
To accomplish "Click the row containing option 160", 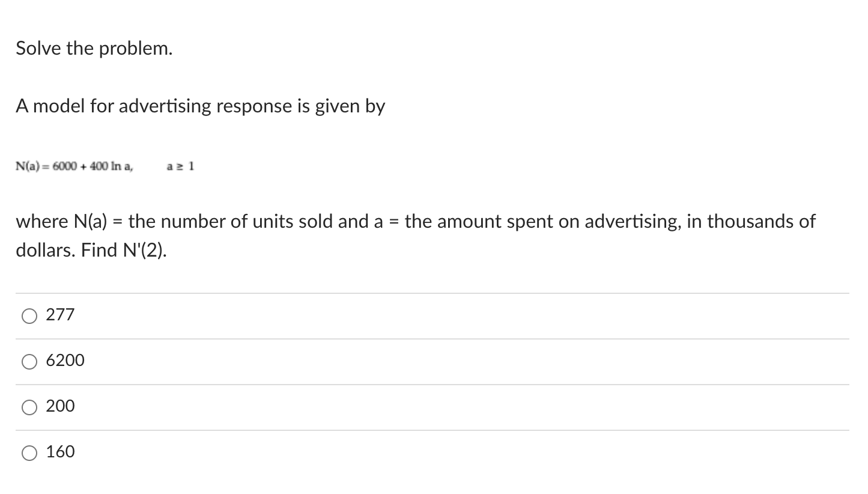I will [x=300, y=451].
